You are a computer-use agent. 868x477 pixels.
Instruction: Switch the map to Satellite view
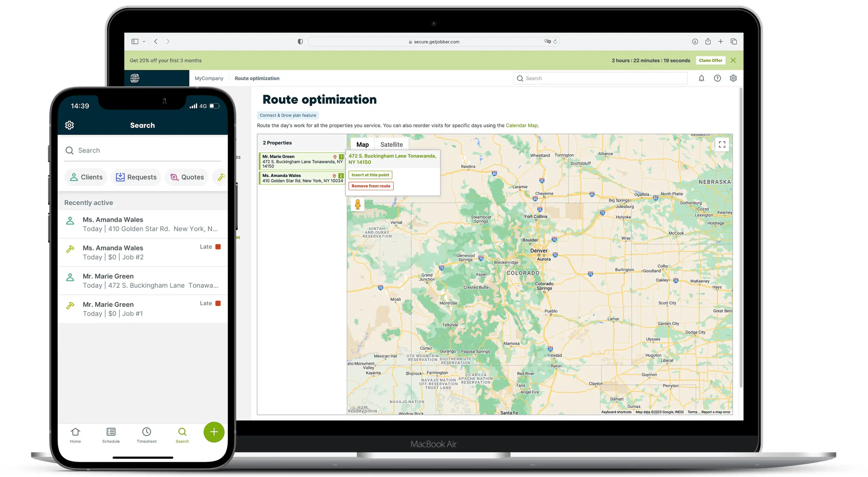pyautogui.click(x=392, y=144)
